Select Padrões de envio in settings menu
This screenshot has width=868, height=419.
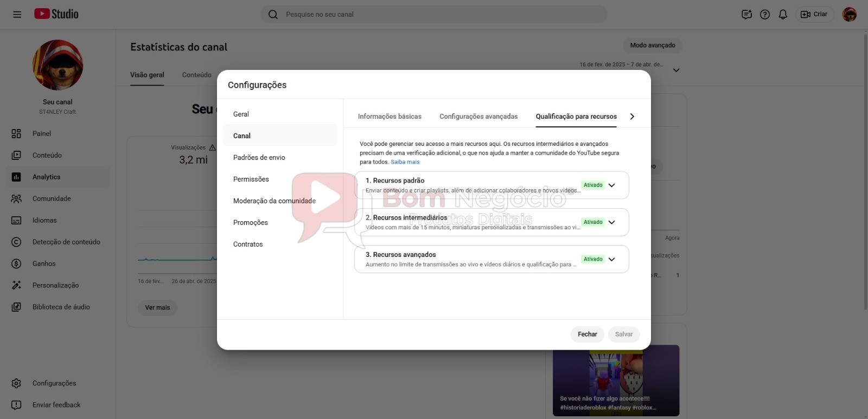(x=259, y=158)
